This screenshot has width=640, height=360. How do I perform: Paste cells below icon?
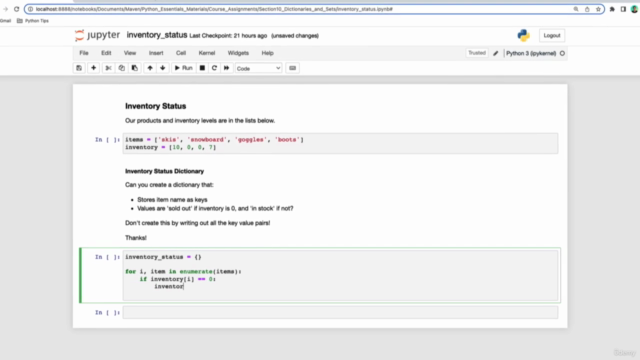coord(135,68)
